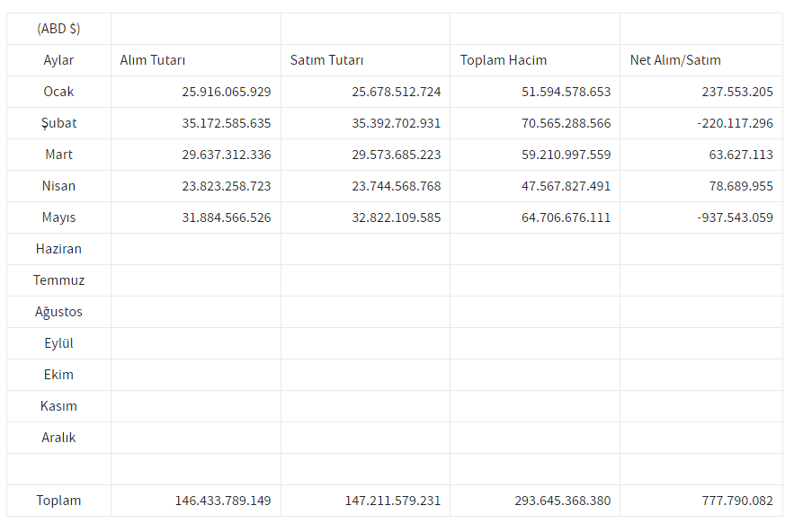Click the Mart month cell
Screen dimensions: 803x532
pos(58,155)
